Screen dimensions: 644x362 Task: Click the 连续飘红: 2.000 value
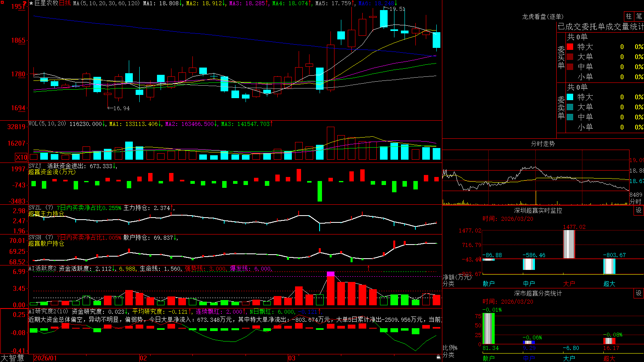219,311
